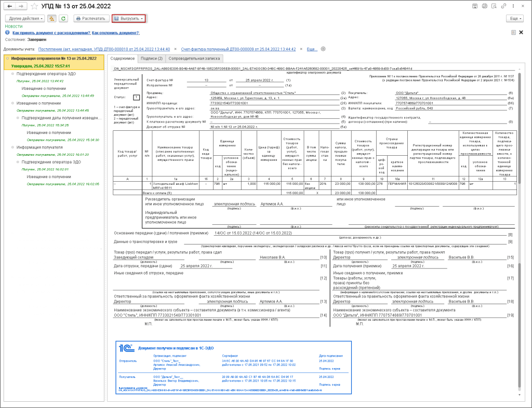Image resolution: width=532 pixels, height=408 pixels.
Task: Open the Выгрузить dropdown menu
Action: pyautogui.click(x=128, y=18)
